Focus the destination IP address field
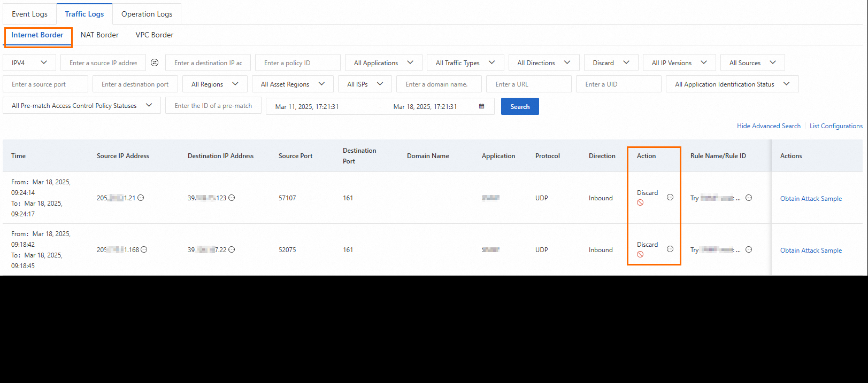This screenshot has width=868, height=383. (x=208, y=62)
